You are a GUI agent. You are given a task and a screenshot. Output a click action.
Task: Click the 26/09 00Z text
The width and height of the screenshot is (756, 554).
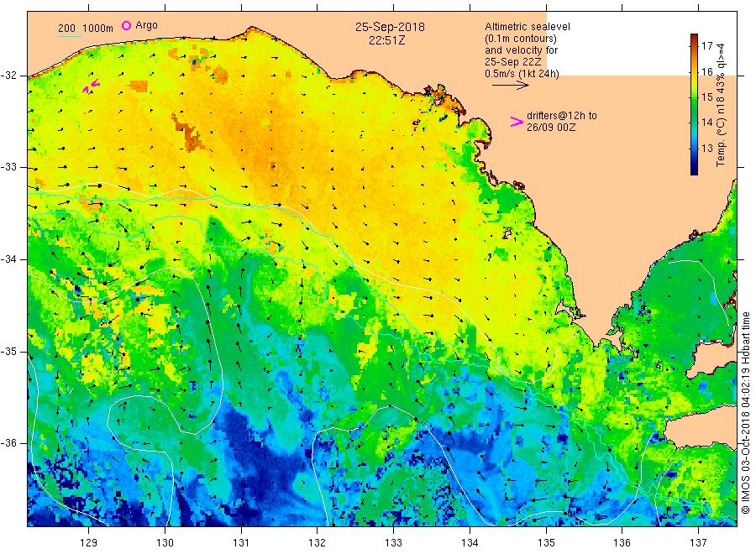(551, 128)
